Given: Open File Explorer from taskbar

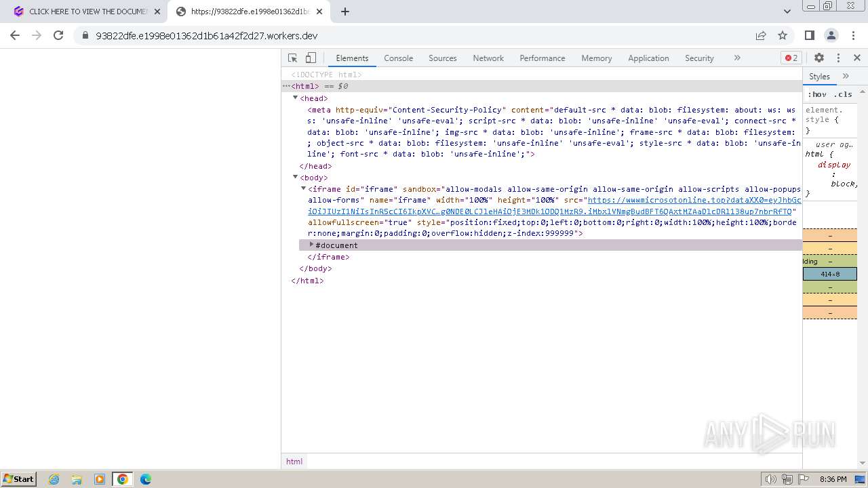Looking at the screenshot, I should pos(77,479).
